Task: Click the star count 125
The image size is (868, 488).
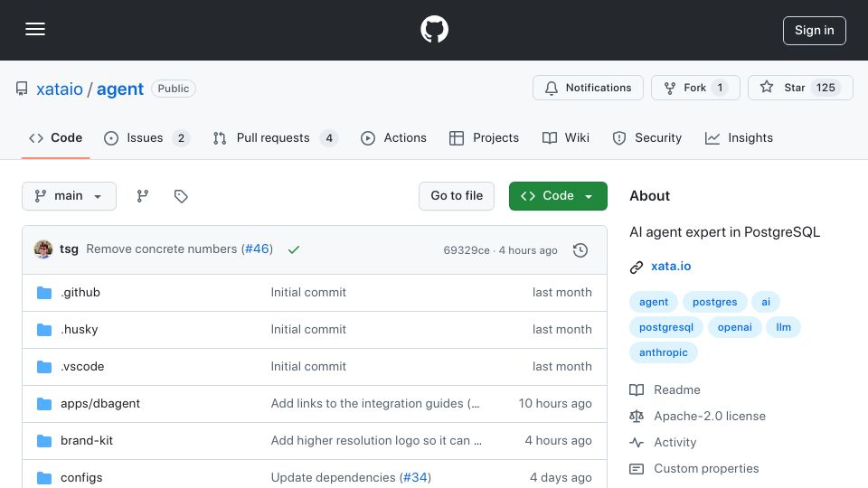Action: [x=826, y=88]
